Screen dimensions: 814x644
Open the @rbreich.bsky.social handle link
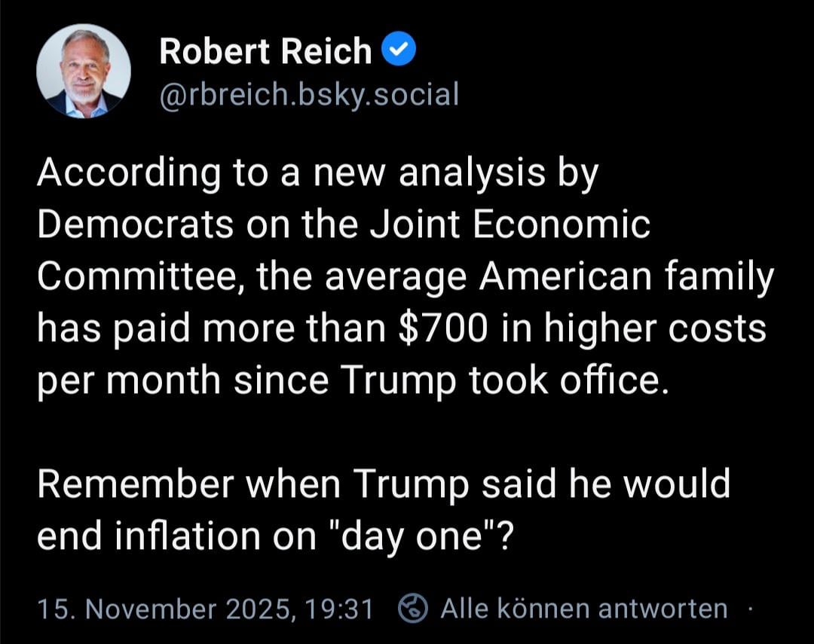click(309, 94)
